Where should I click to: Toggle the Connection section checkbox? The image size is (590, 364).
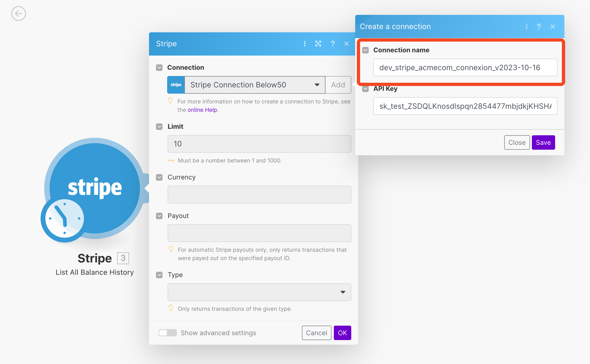pyautogui.click(x=160, y=67)
